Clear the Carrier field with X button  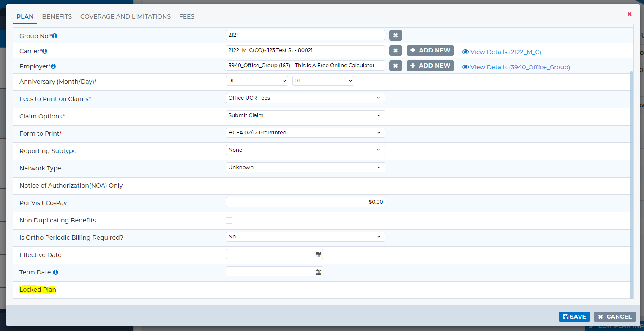click(x=396, y=51)
